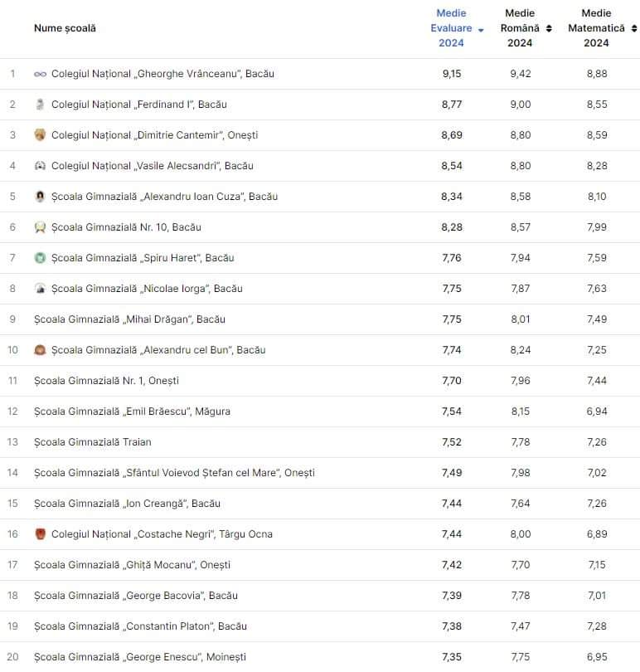Sort by Medie Evaluare 2024 column
The width and height of the screenshot is (640, 672).
[x=452, y=28]
